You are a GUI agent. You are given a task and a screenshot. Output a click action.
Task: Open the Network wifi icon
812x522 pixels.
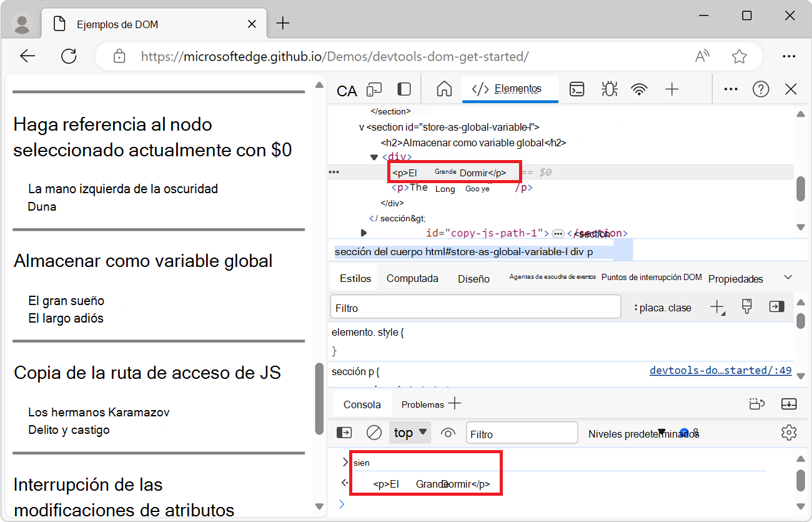tap(639, 89)
